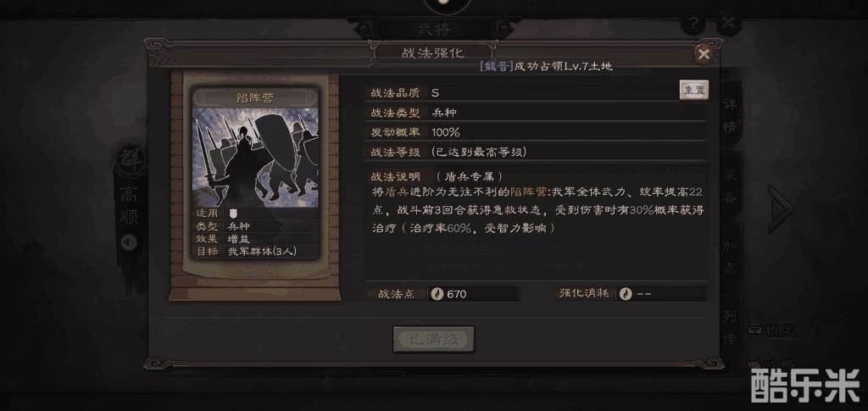
Task: Switch to the 加点 side tab
Action: click(730, 258)
